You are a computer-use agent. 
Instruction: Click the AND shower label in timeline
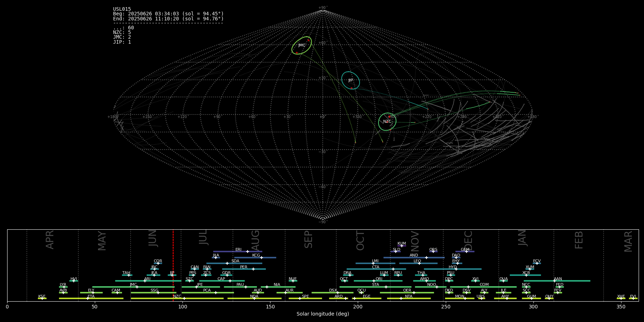click(x=414, y=255)
